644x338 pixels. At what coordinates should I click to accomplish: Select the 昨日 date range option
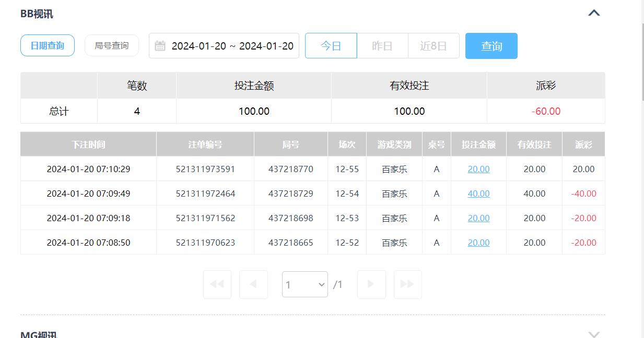click(382, 46)
